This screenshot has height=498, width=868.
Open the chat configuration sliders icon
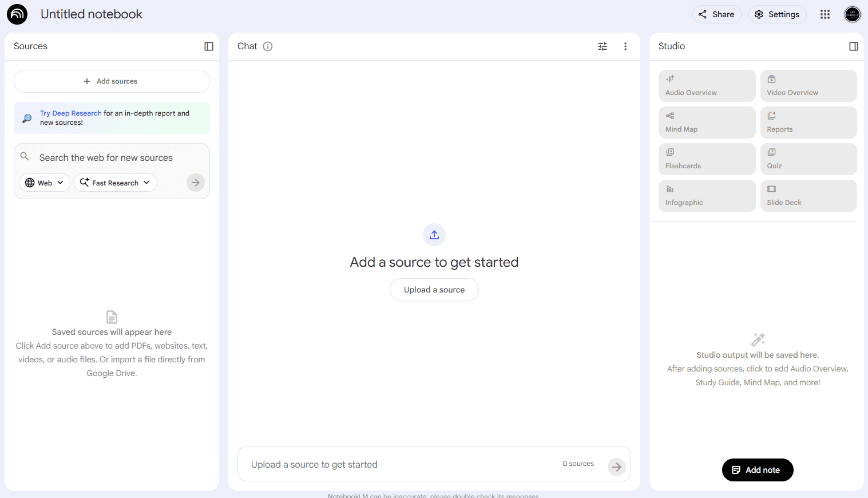coord(603,46)
